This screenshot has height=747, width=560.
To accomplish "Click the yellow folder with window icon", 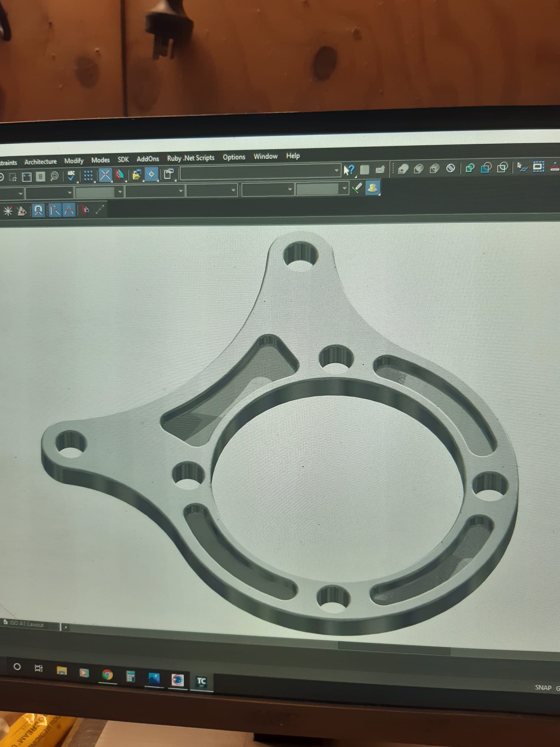I will (136, 175).
